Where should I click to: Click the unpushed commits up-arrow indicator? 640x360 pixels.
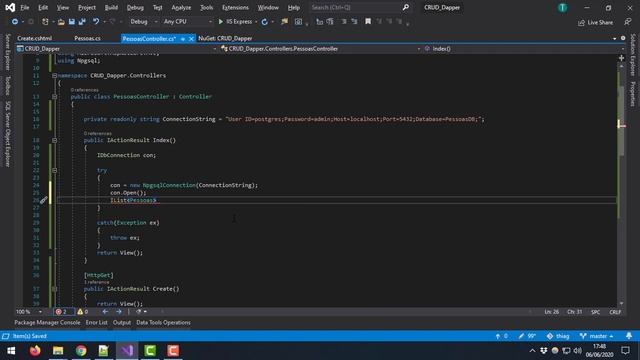pyautogui.click(x=502, y=336)
